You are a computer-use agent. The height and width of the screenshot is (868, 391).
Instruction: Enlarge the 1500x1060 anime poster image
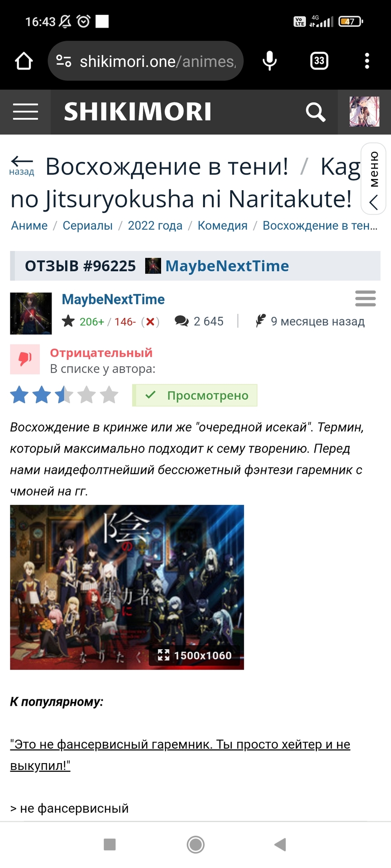point(127,587)
